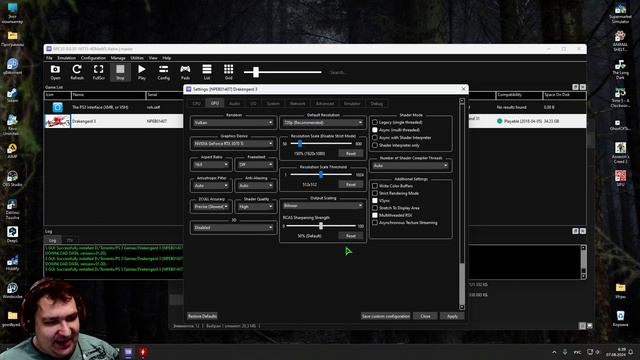Switch to List view icon
Screen dimensions: 640x360
coord(207,72)
